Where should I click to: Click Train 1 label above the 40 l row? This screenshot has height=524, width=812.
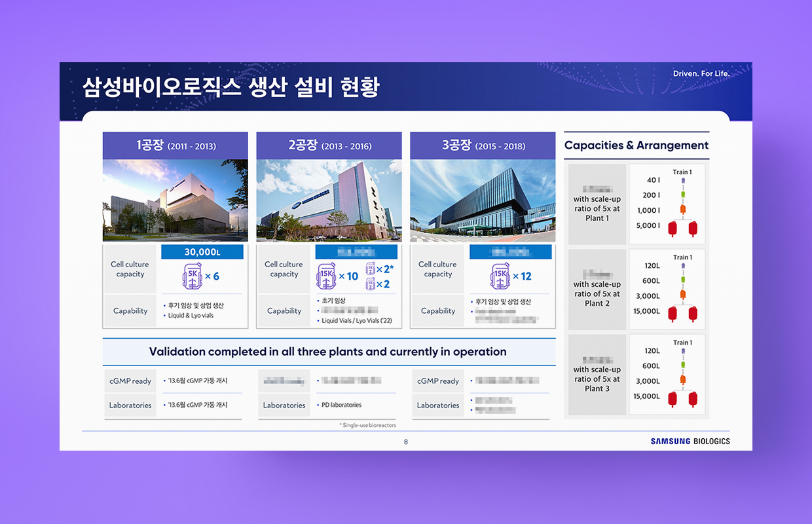click(x=682, y=172)
